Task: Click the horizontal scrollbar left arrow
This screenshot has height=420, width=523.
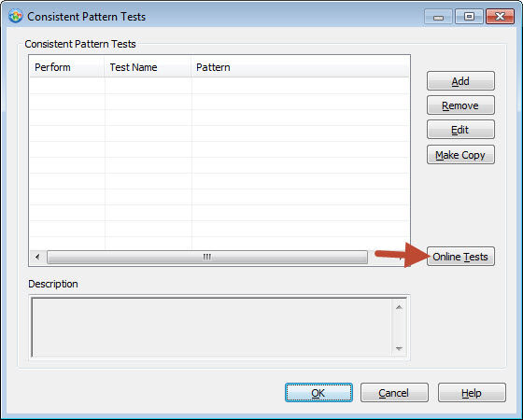Action: click(37, 257)
